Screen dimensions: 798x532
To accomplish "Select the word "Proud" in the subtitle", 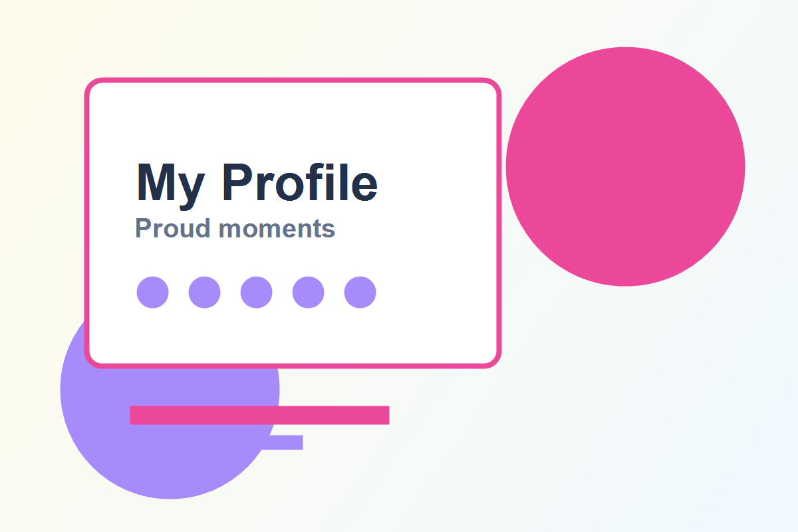I will [173, 228].
